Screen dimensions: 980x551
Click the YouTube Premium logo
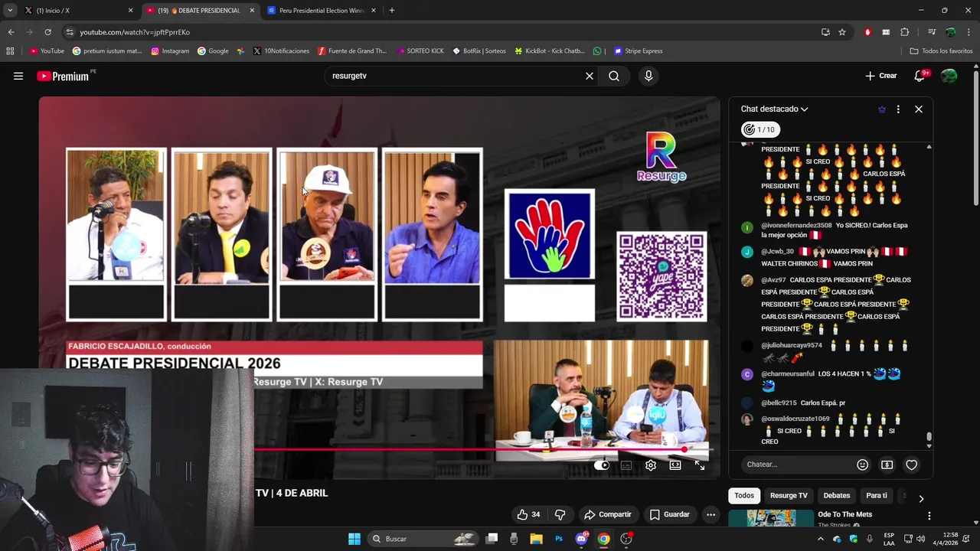[x=63, y=76]
